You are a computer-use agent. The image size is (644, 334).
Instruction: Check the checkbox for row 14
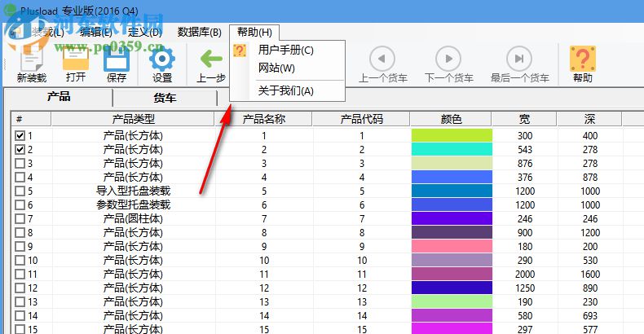tap(20, 315)
